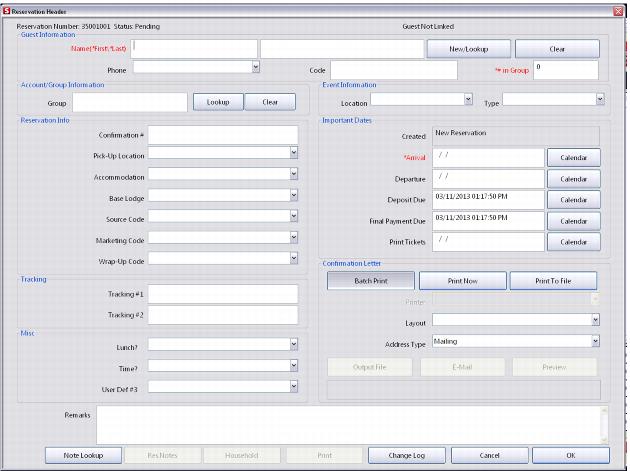Open the Address Type dropdown
630x471 pixels.
point(595,341)
